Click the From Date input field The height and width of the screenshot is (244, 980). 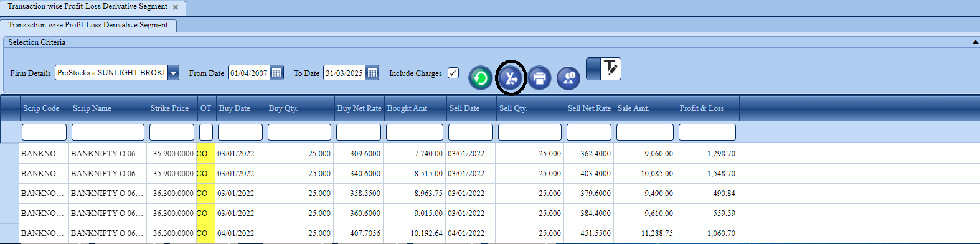[x=249, y=73]
